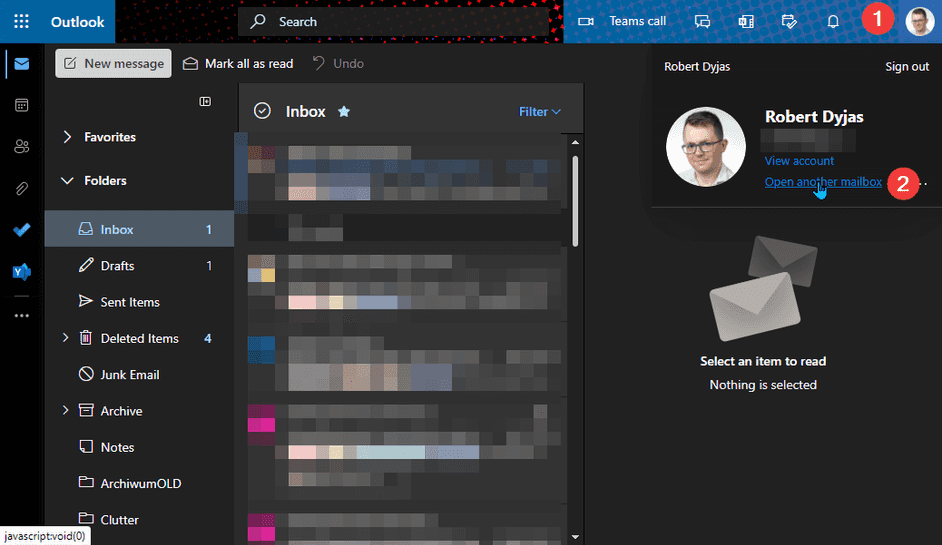The width and height of the screenshot is (942, 545).
Task: Open the Calendar module in sidebar
Action: tap(22, 105)
